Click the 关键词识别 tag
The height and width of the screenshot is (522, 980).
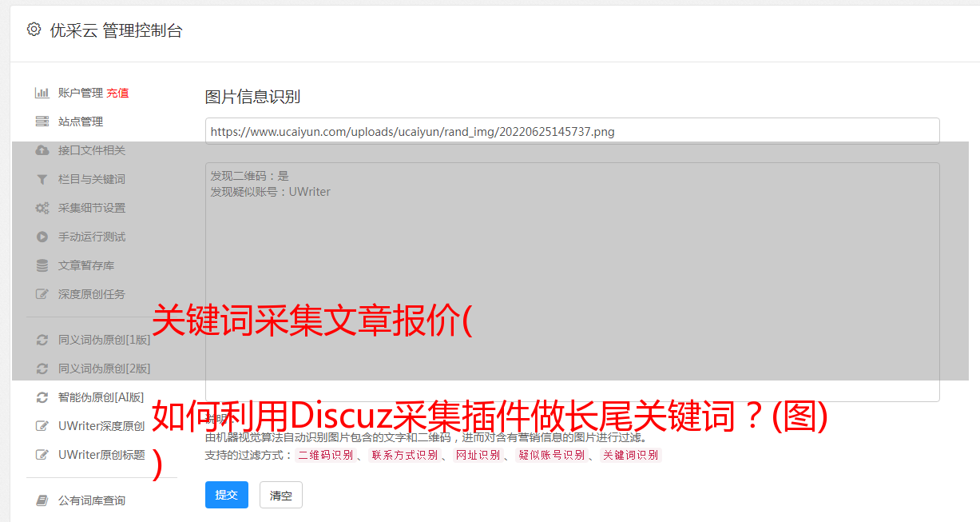[630, 455]
